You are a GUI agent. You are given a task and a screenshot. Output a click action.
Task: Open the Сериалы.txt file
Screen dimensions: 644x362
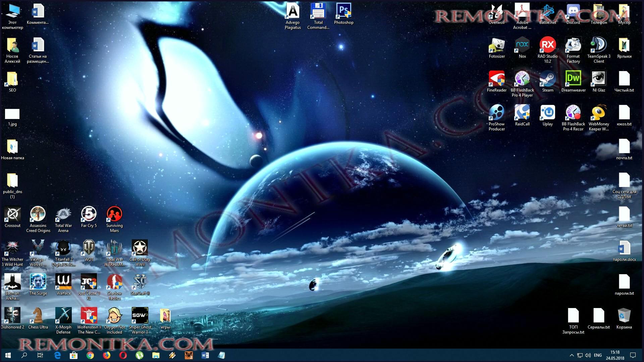tap(599, 318)
